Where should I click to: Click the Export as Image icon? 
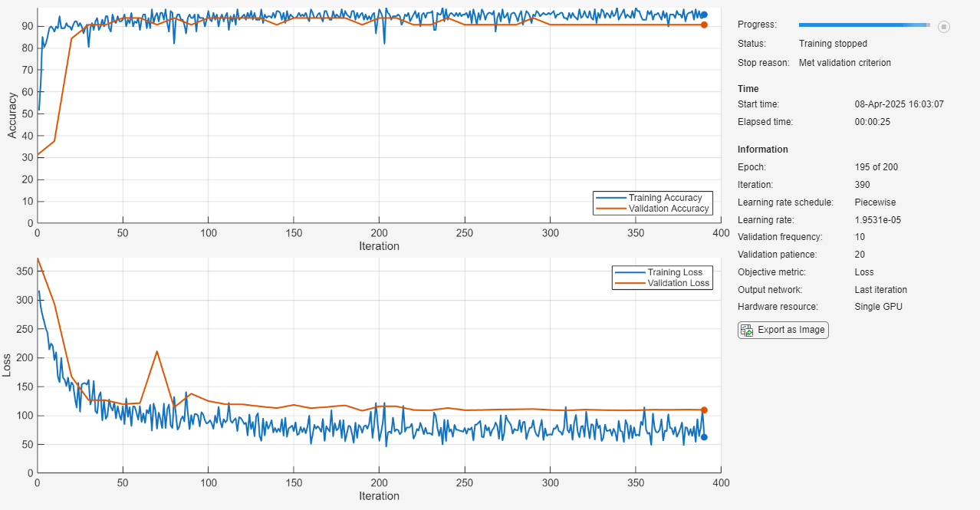(745, 331)
